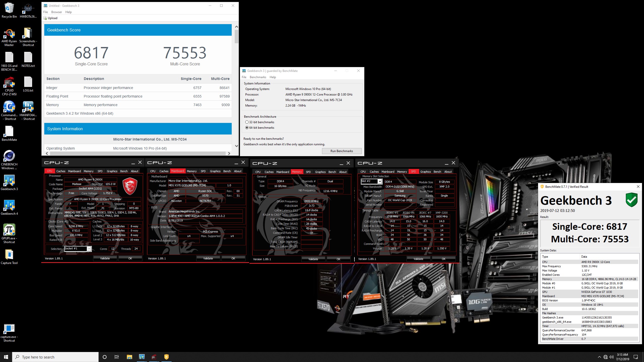Open the HWBOTx26 desktop icon
The height and width of the screenshot is (362, 644).
tap(28, 10)
